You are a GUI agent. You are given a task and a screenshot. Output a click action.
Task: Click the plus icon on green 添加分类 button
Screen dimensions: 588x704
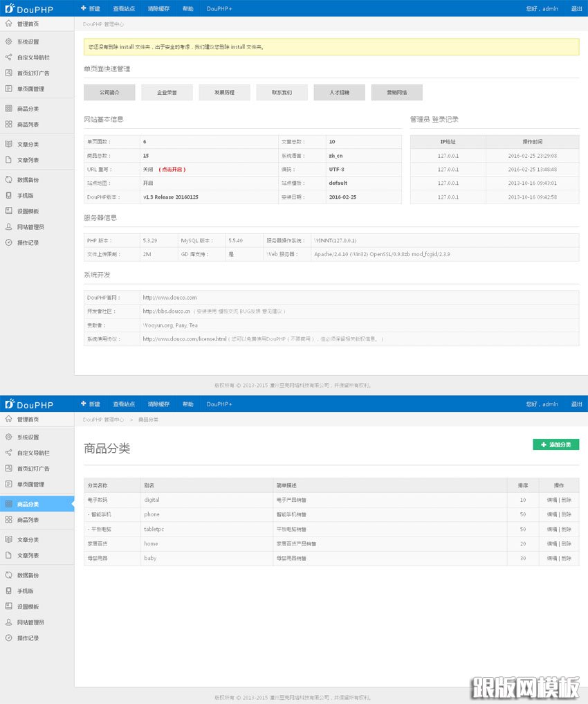[544, 444]
